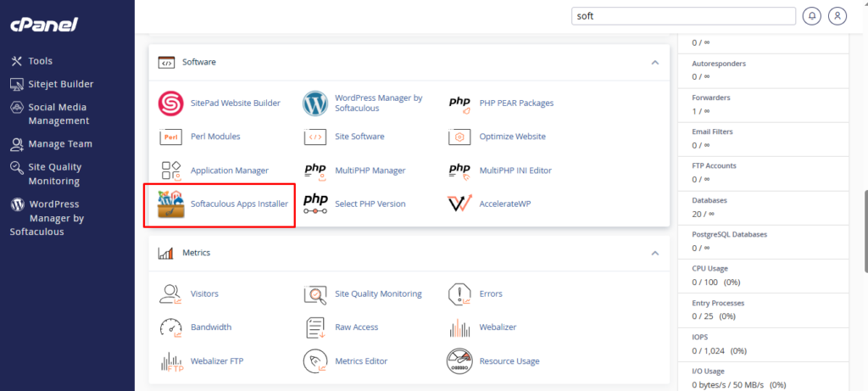Collapse the Metrics section chevron
The width and height of the screenshot is (868, 391).
click(655, 253)
